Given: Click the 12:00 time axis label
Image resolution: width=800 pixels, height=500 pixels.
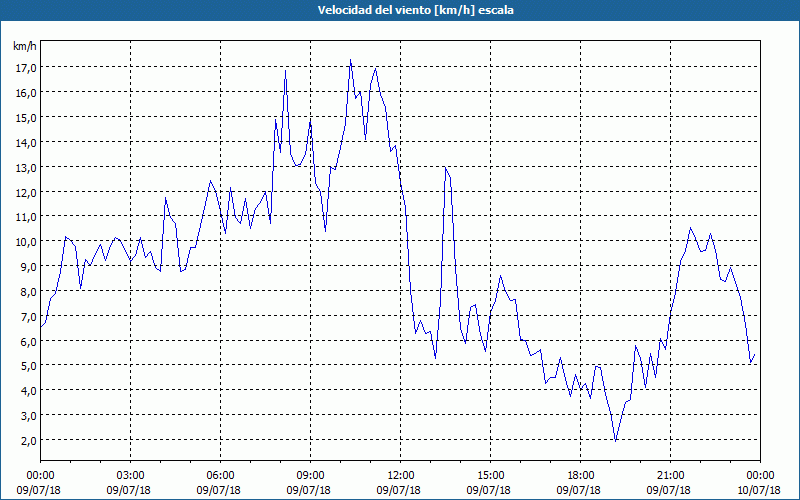Looking at the screenshot, I should pos(401,476).
